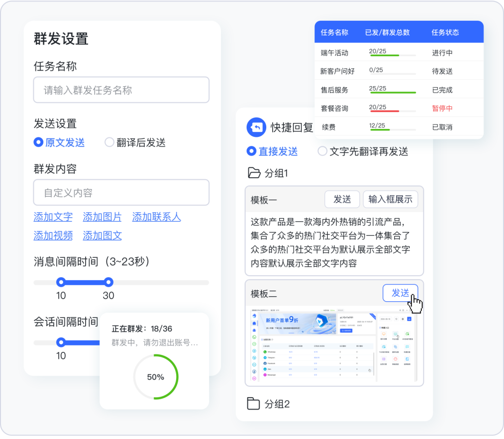Click the message interval slider handle at 30
The height and width of the screenshot is (439, 504).
click(x=108, y=282)
